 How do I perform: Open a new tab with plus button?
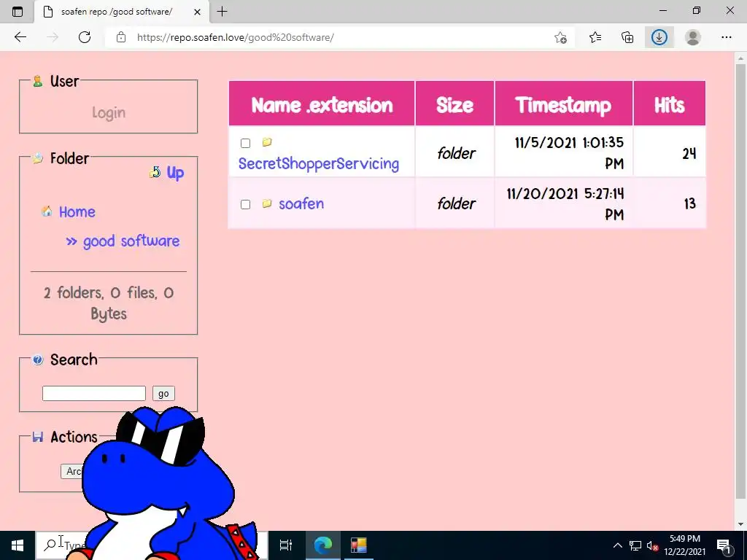[222, 12]
